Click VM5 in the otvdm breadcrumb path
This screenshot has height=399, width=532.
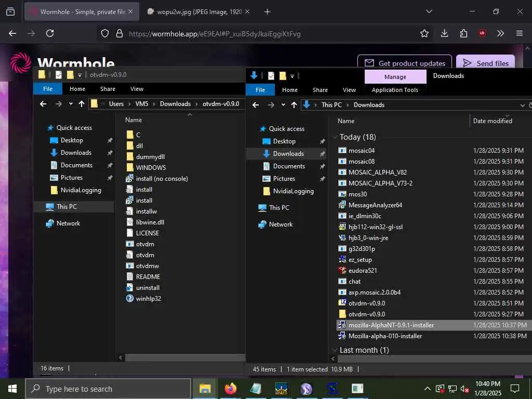click(142, 104)
